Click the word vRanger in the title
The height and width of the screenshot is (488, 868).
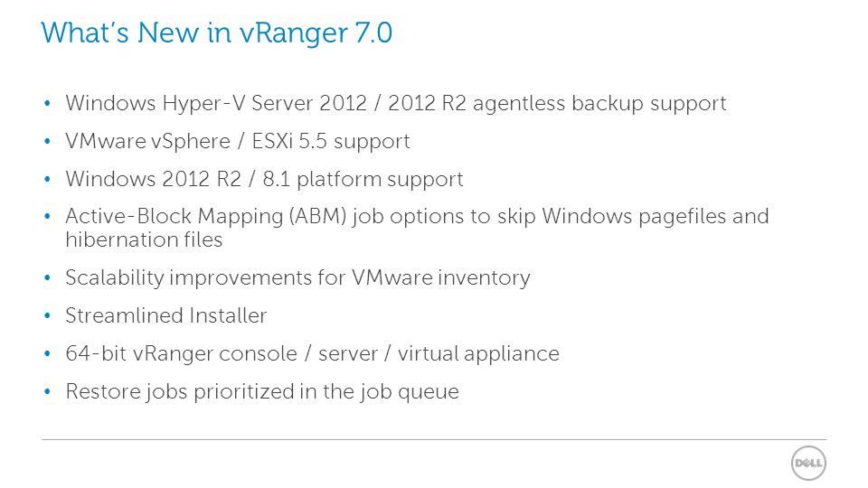pyautogui.click(x=293, y=33)
